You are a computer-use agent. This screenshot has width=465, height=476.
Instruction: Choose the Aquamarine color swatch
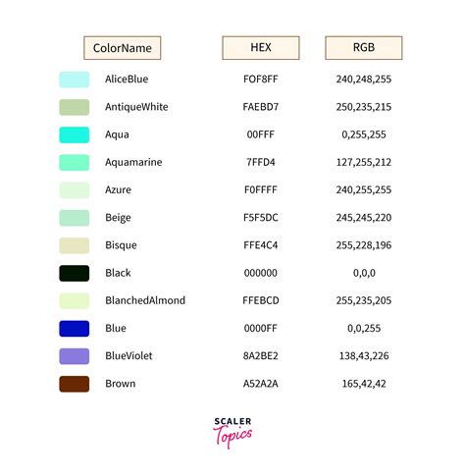(x=75, y=163)
